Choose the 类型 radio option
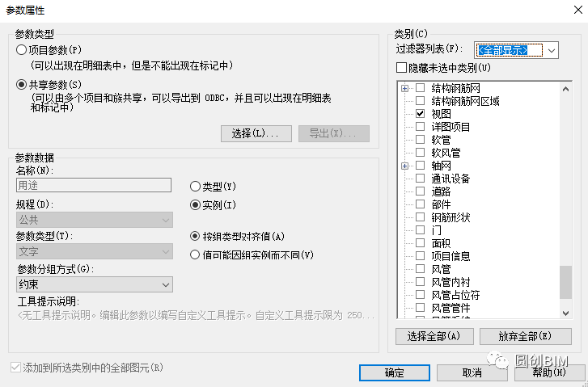The image size is (588, 387). coord(195,187)
